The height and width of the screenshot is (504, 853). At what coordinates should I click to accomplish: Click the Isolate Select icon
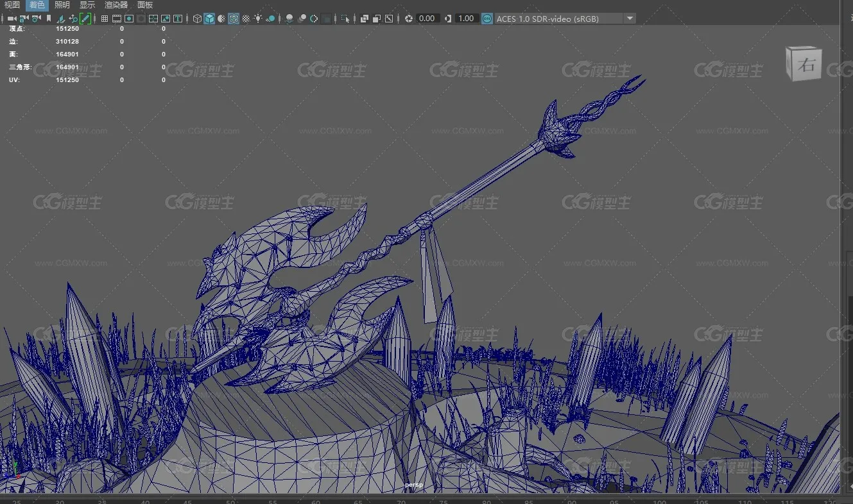[x=346, y=19]
